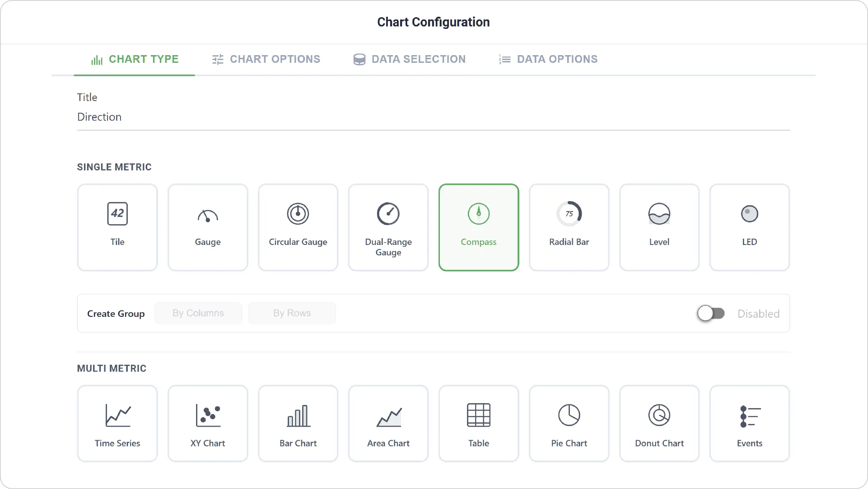The image size is (868, 489).
Task: Click the Compass chart type
Action: (x=479, y=227)
